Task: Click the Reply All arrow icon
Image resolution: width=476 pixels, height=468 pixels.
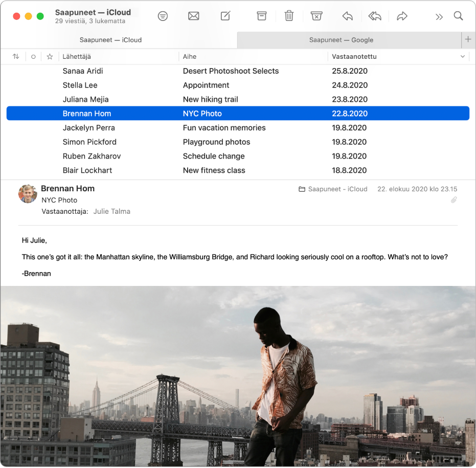Action: 375,16
